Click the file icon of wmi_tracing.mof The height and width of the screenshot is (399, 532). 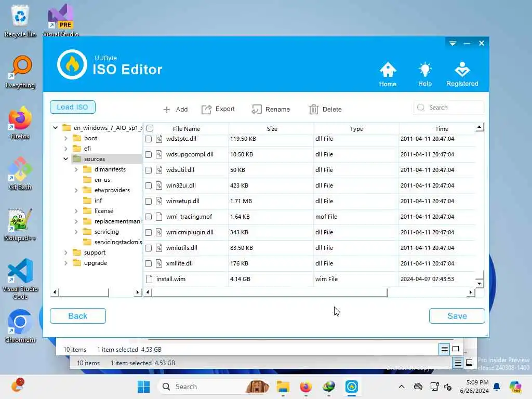tap(159, 217)
